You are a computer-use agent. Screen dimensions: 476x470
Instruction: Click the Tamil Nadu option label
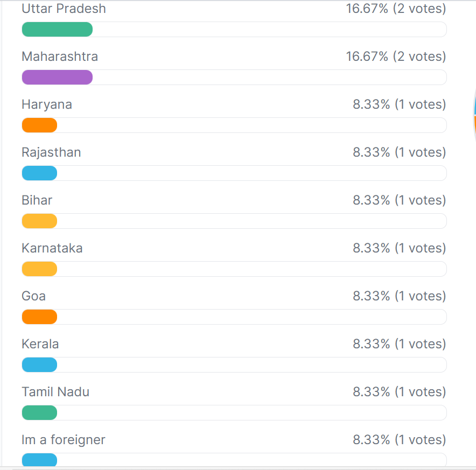[55, 392]
